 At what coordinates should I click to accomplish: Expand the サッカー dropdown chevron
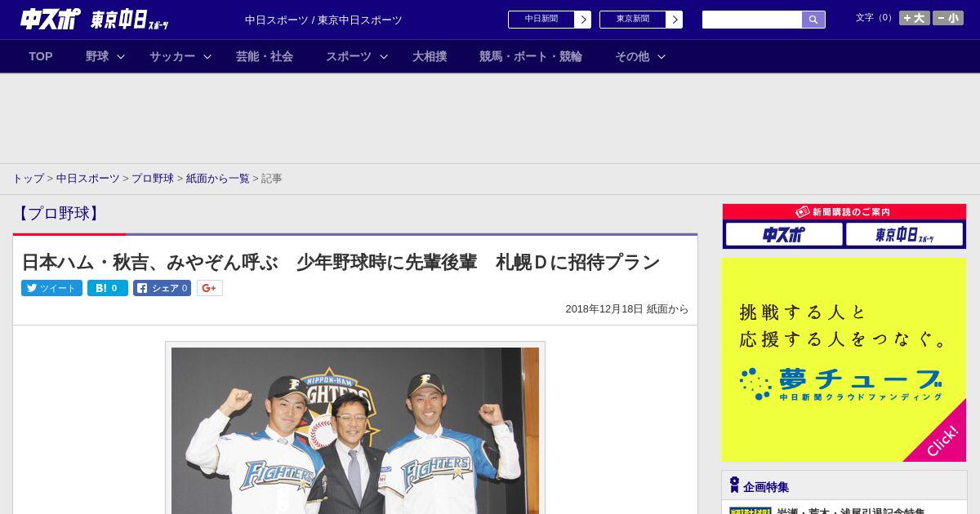point(207,56)
